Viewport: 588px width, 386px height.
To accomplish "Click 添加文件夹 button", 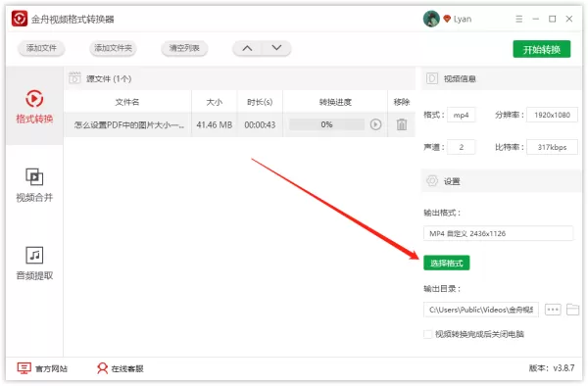I will coord(113,48).
